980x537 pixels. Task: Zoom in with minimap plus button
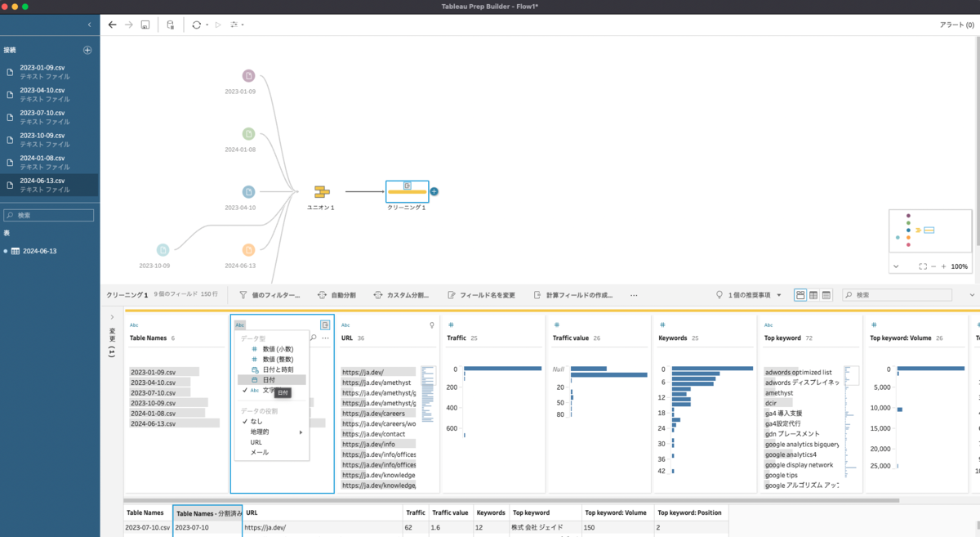click(943, 266)
